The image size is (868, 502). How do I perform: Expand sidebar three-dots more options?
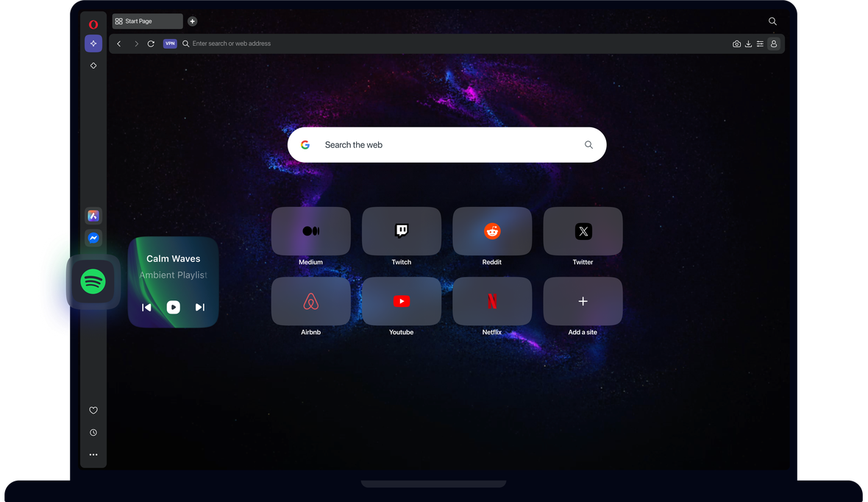[x=93, y=455]
